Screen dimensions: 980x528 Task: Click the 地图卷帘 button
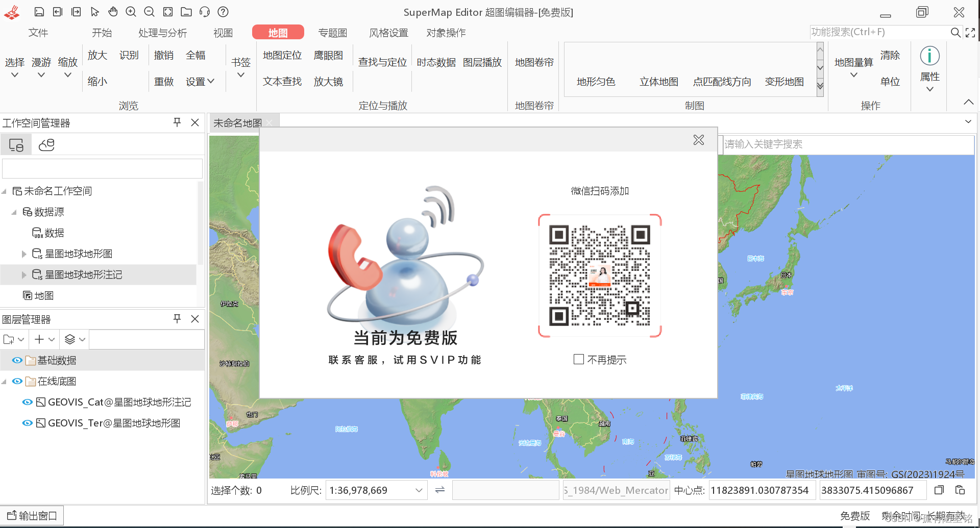(534, 62)
